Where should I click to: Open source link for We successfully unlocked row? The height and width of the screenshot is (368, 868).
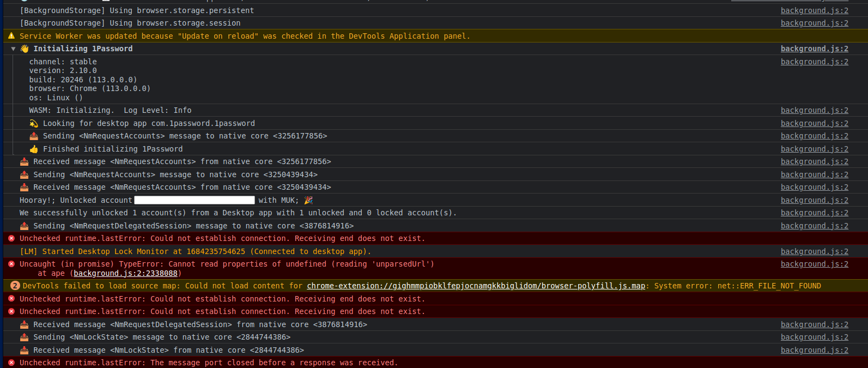click(814, 213)
